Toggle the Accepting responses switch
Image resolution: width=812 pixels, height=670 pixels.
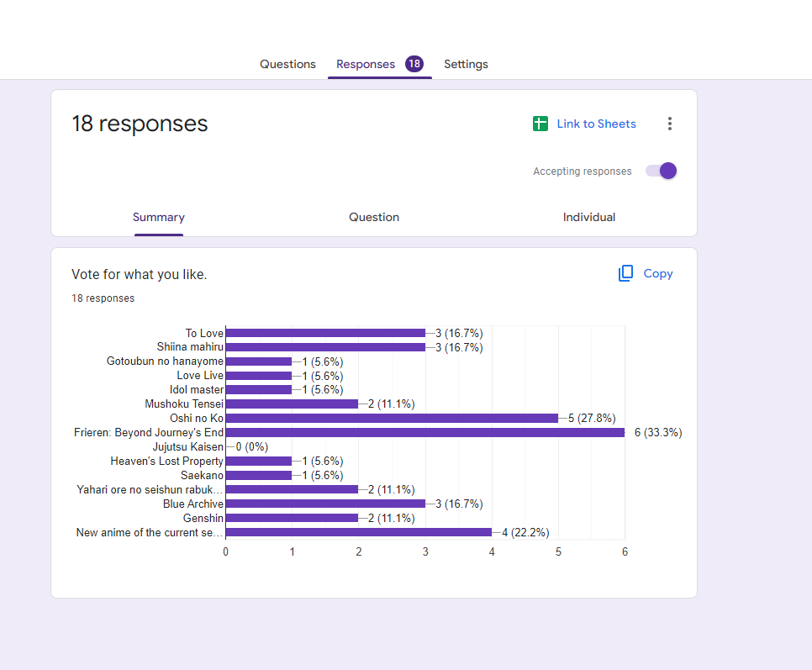click(x=662, y=171)
